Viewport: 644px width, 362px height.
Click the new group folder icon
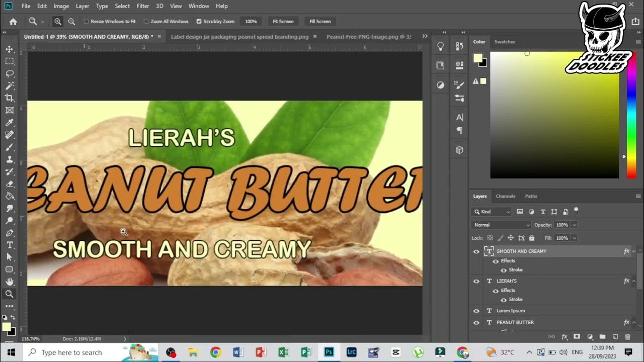[602, 336]
